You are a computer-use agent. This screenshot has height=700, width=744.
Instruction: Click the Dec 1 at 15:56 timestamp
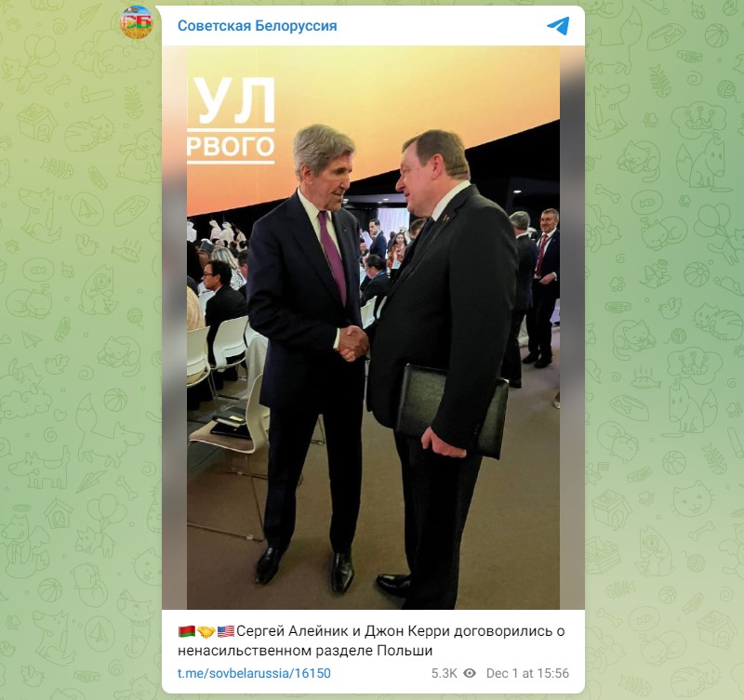[x=527, y=673]
